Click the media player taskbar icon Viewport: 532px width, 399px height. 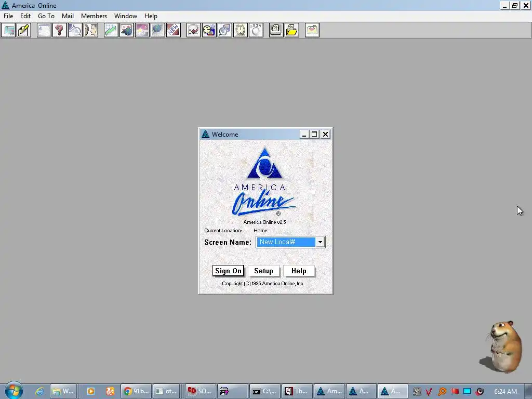tap(90, 391)
